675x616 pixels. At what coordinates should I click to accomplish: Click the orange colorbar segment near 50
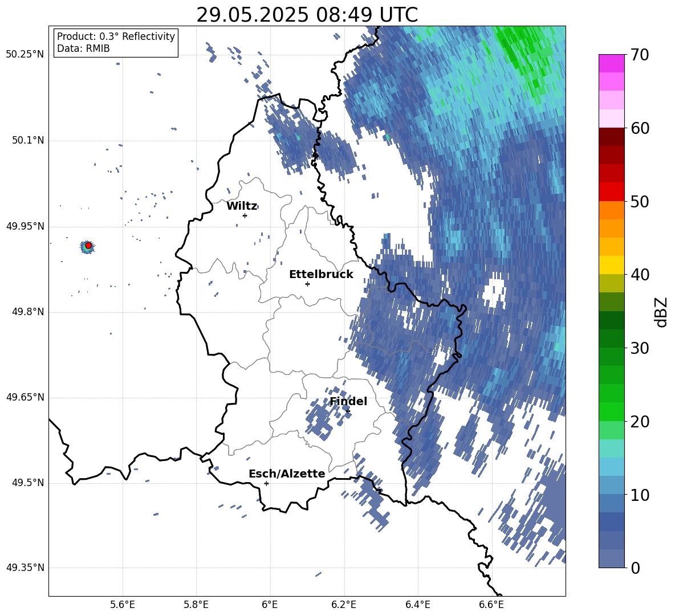[611, 210]
